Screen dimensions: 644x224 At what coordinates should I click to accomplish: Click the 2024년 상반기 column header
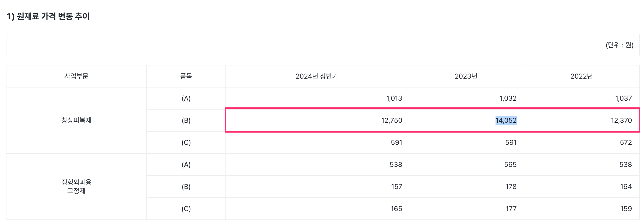coord(317,76)
